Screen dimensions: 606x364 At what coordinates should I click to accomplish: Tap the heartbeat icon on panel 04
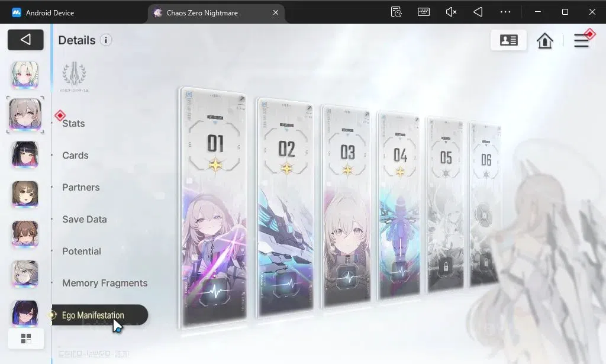point(401,271)
